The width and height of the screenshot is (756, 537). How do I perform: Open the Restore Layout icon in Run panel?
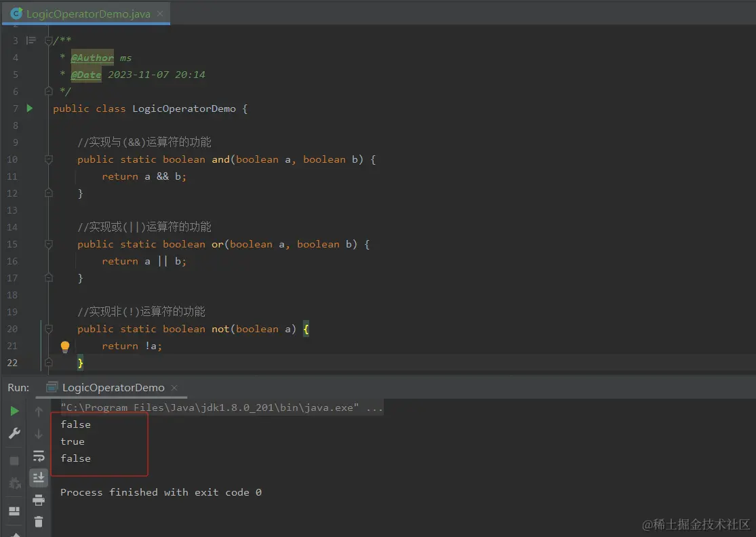(14, 511)
